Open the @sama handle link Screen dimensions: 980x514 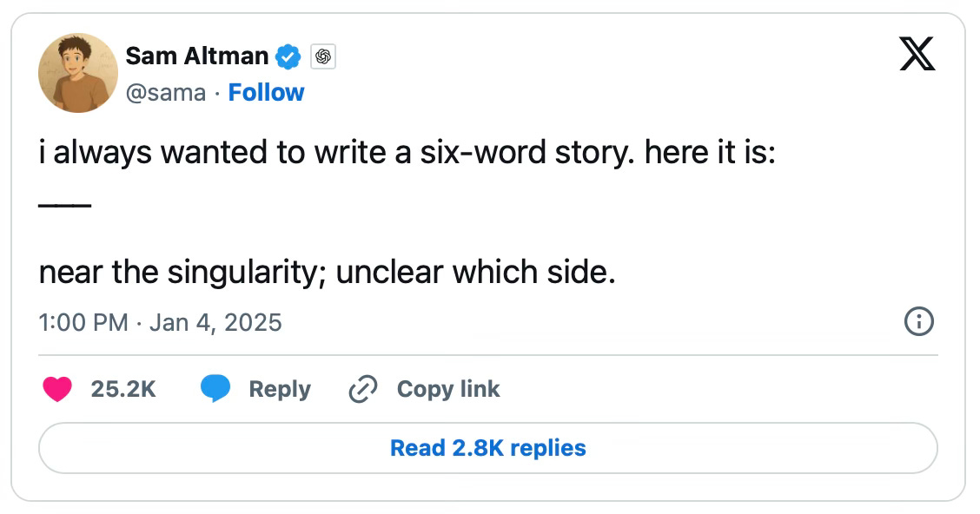tap(166, 93)
